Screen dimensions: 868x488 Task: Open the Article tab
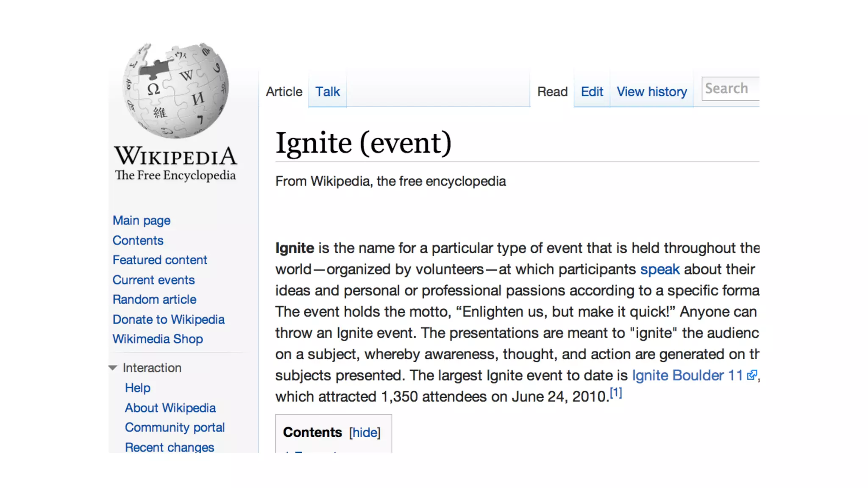(284, 91)
